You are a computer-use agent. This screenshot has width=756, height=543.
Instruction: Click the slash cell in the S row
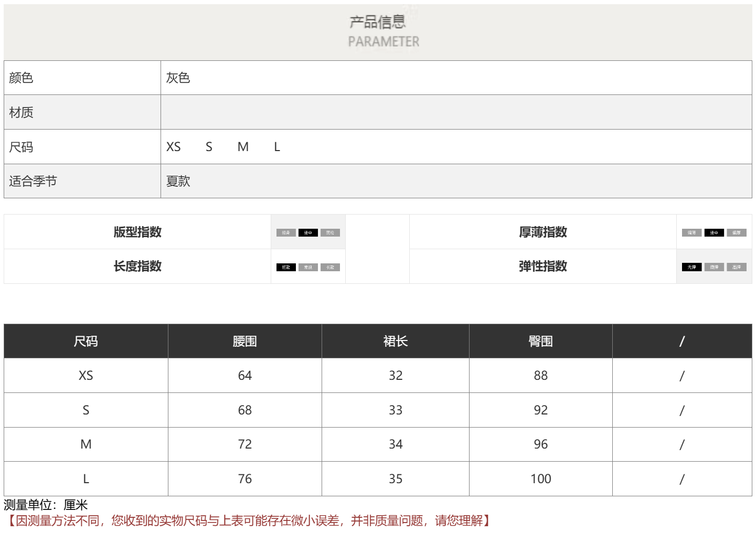(682, 410)
